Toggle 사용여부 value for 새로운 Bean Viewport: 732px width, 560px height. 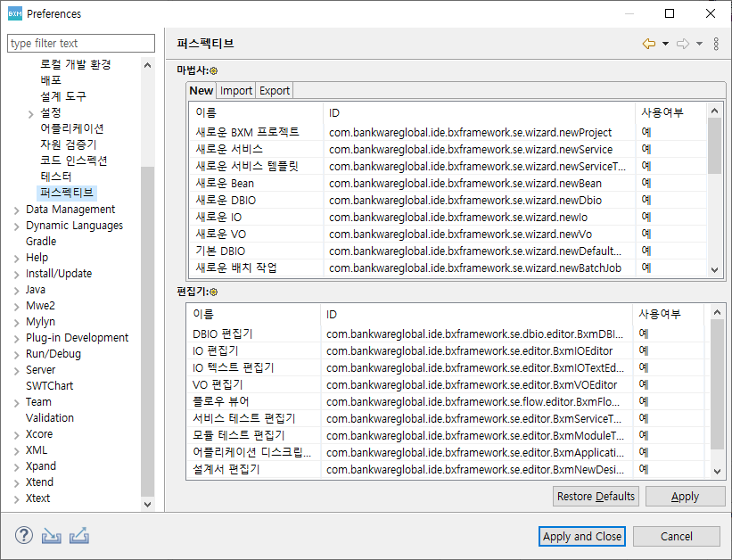646,183
